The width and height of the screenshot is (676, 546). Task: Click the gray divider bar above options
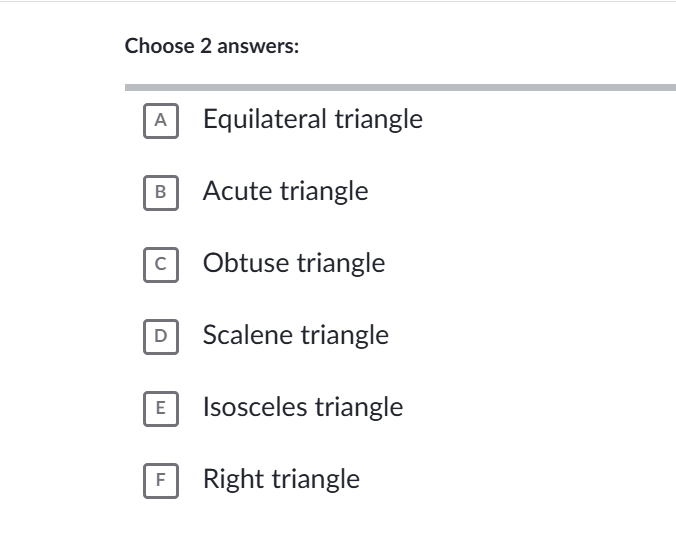400,88
